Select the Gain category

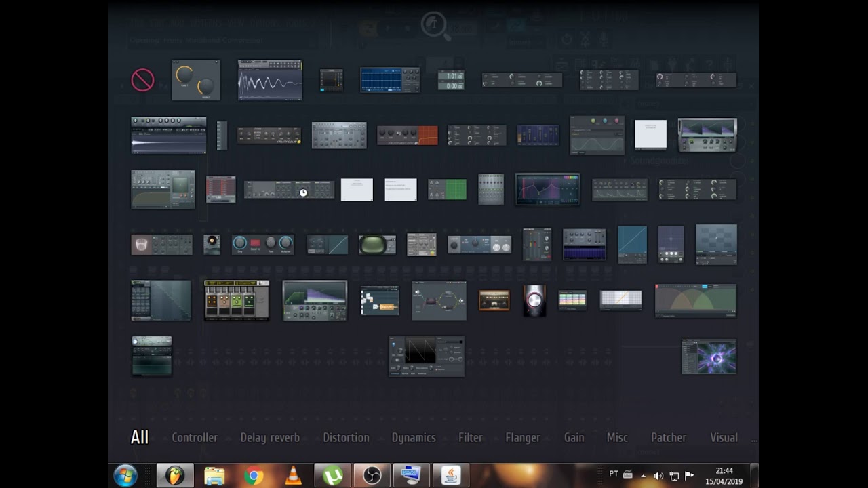click(x=574, y=437)
